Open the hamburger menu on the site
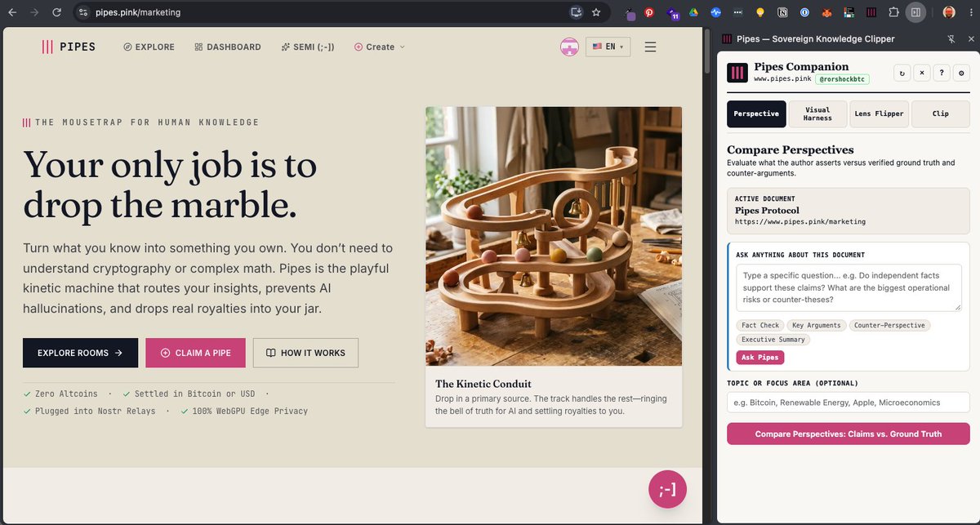Viewport: 980px width, 525px height. point(650,47)
